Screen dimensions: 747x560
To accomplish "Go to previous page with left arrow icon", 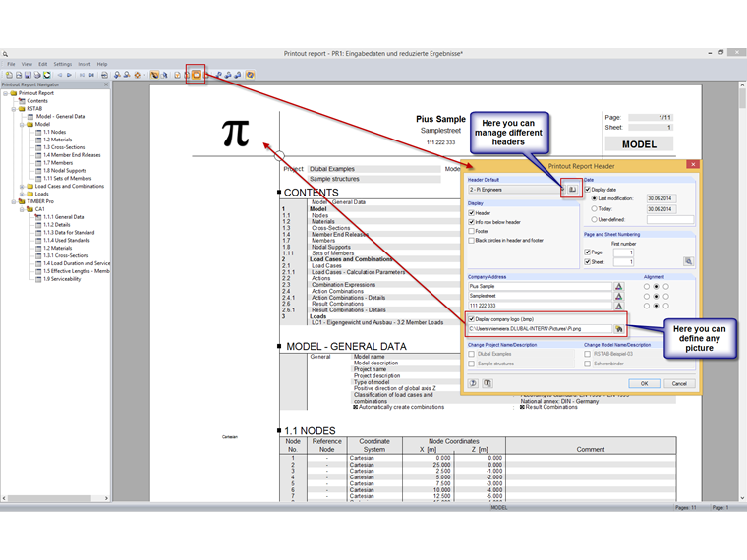I will point(60,75).
